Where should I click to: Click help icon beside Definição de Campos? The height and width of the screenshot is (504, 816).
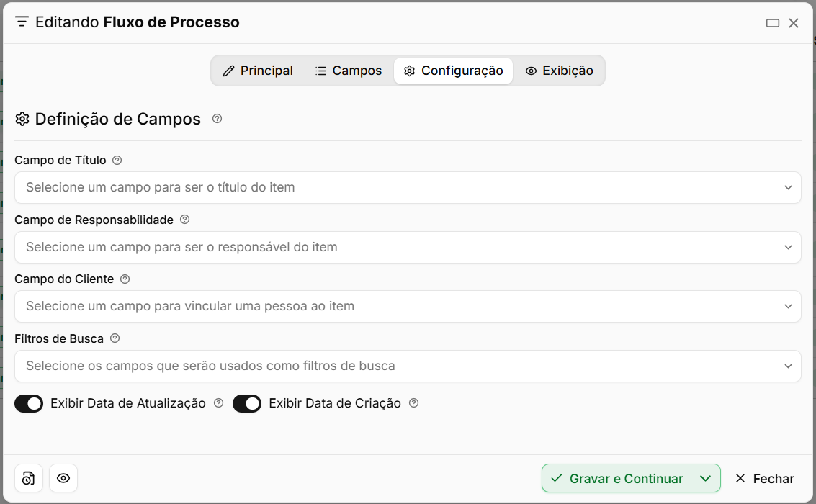click(x=217, y=119)
